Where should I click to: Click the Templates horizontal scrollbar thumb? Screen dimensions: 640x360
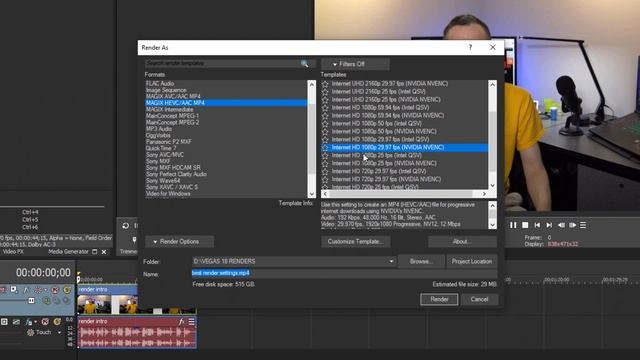pos(400,194)
